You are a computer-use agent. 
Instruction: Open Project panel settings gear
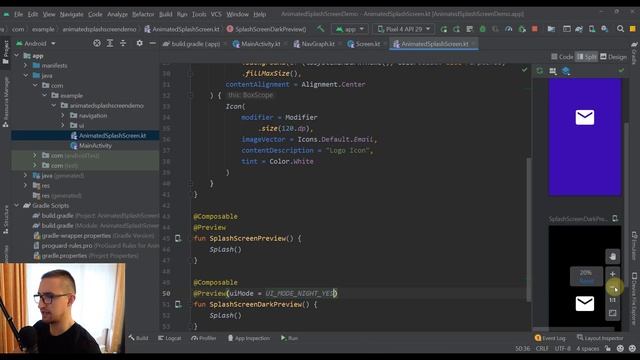(139, 43)
